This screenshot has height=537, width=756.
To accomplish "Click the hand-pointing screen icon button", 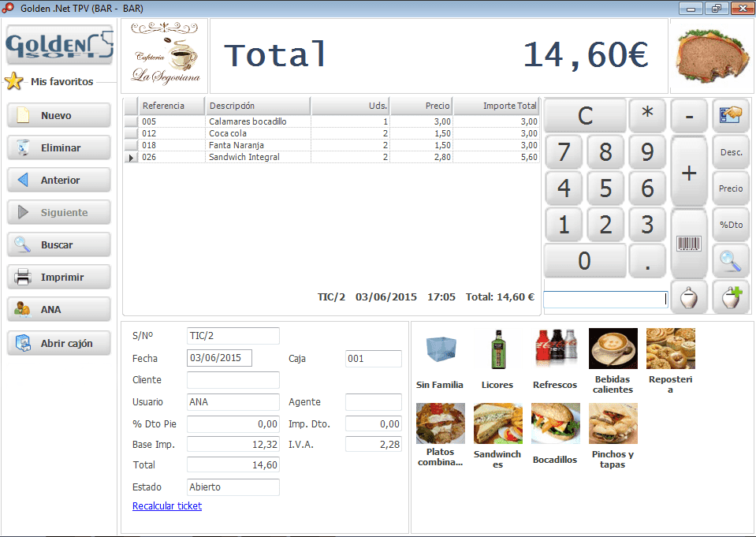I will coord(730,115).
